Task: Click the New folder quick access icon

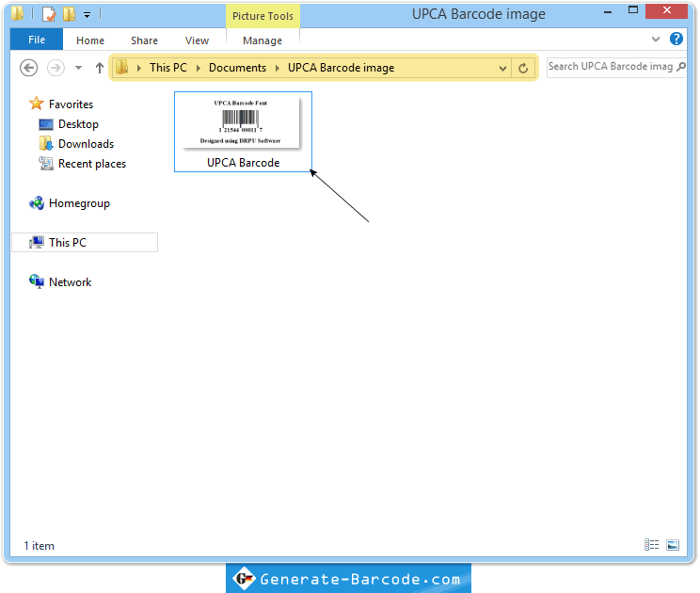Action: [70, 14]
